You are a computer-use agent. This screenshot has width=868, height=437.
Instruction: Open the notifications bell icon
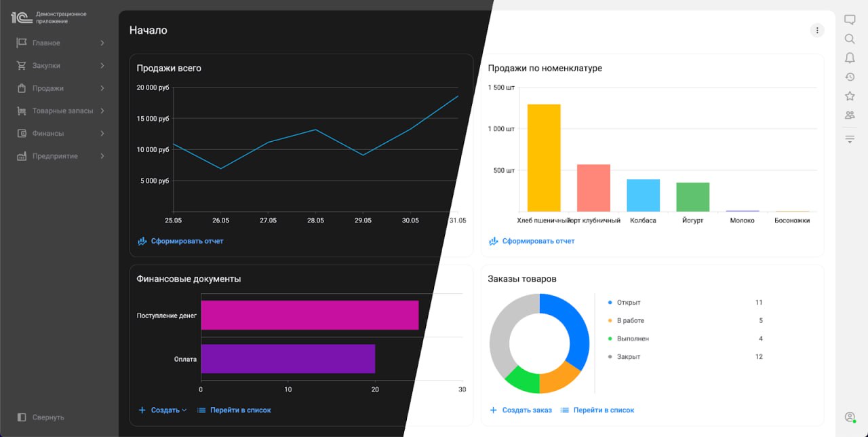(850, 58)
